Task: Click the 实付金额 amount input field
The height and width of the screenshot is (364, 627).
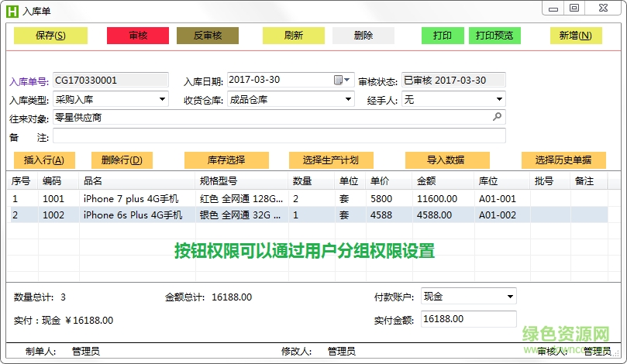Action: [x=468, y=319]
